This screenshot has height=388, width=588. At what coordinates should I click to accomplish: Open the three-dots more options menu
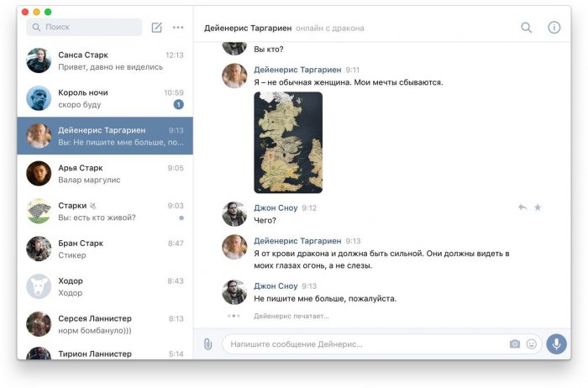click(178, 28)
